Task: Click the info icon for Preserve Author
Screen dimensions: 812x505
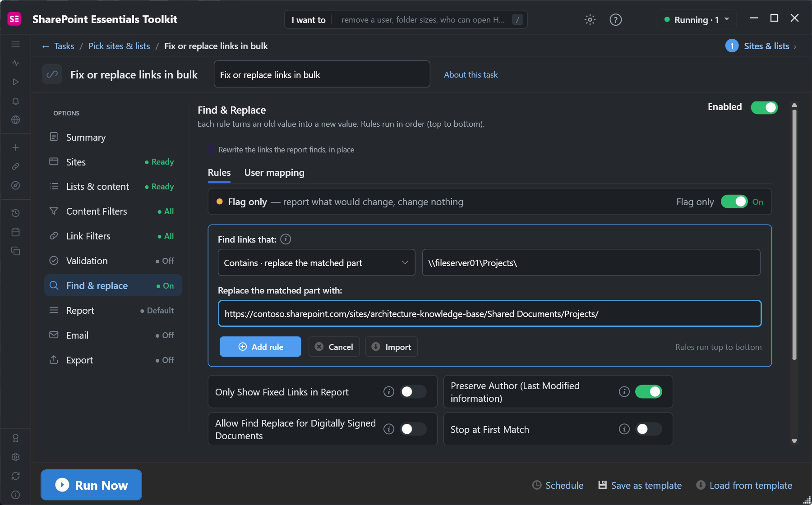Action: point(624,391)
